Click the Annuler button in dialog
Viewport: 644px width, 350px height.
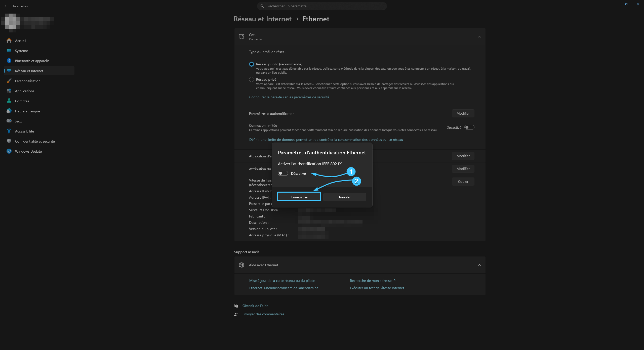coord(344,197)
